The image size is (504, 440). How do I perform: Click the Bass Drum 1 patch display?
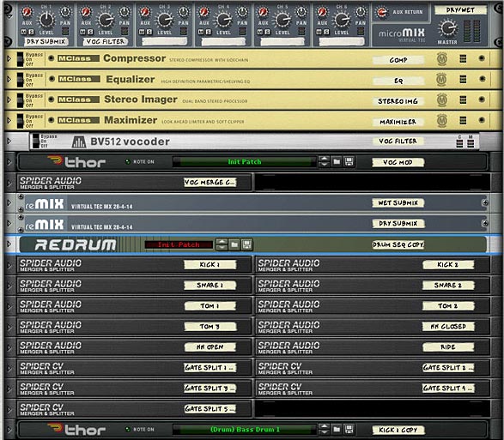245,429
